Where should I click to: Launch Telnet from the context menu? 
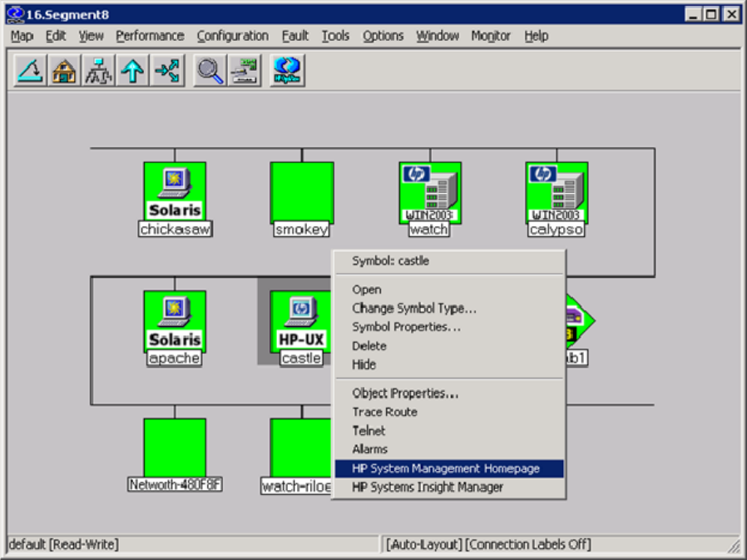tap(449, 431)
